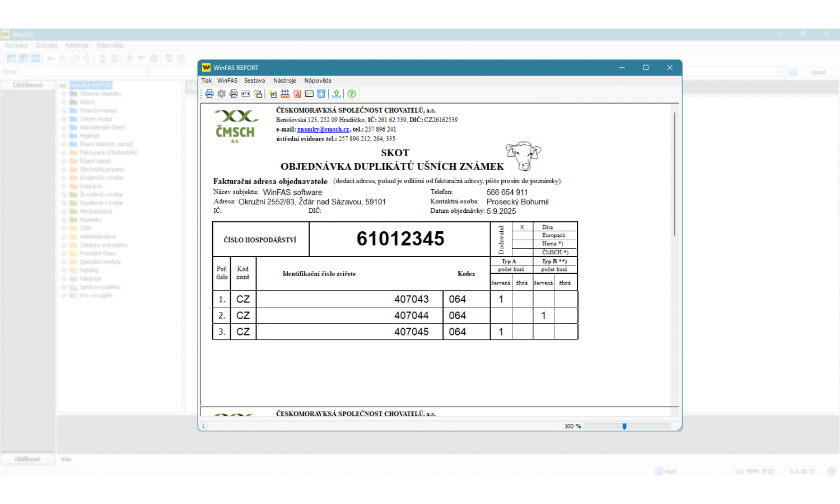This screenshot has width=840, height=504.
Task: Click the green upload arrow icon
Action: pyautogui.click(x=337, y=94)
